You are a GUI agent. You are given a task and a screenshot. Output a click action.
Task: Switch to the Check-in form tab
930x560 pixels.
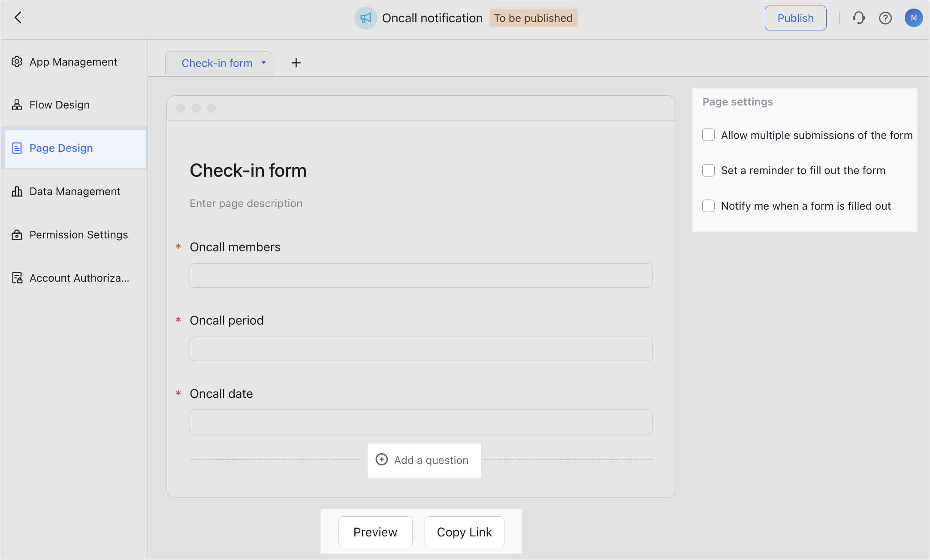[217, 63]
